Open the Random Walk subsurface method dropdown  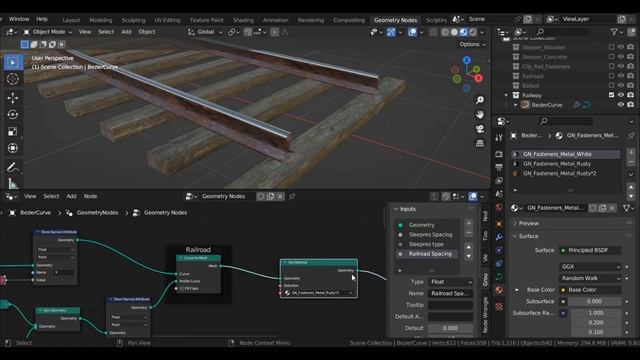[590, 278]
